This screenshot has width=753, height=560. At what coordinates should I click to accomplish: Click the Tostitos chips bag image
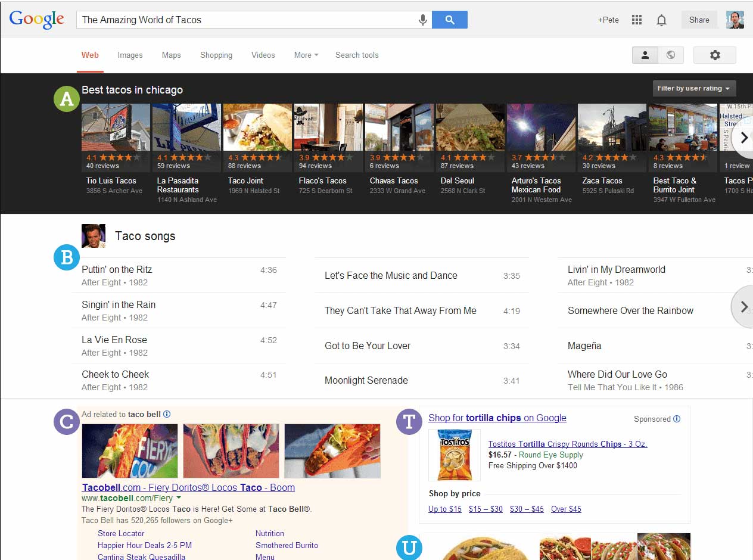(x=455, y=455)
